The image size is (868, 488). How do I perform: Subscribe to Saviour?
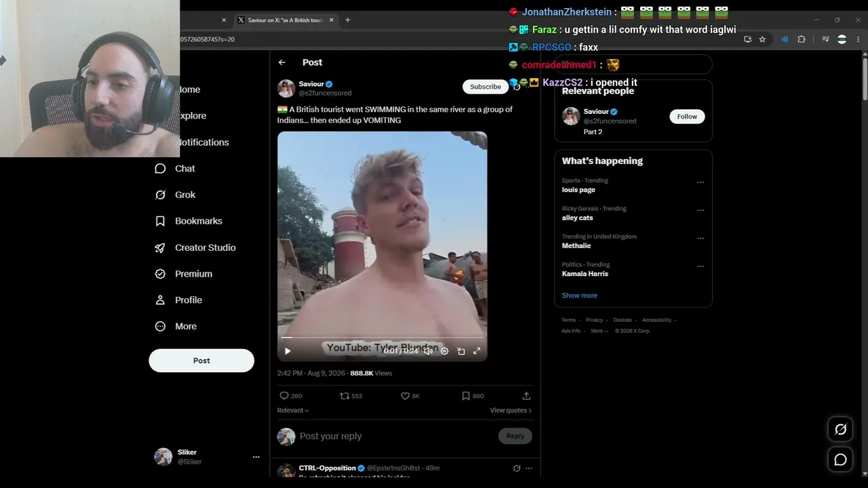(x=486, y=87)
